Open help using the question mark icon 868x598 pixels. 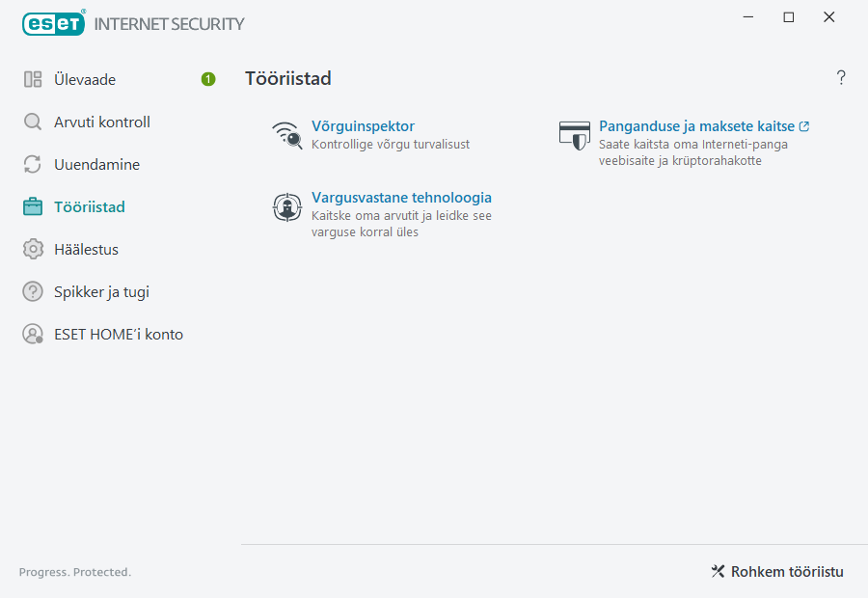(x=840, y=77)
